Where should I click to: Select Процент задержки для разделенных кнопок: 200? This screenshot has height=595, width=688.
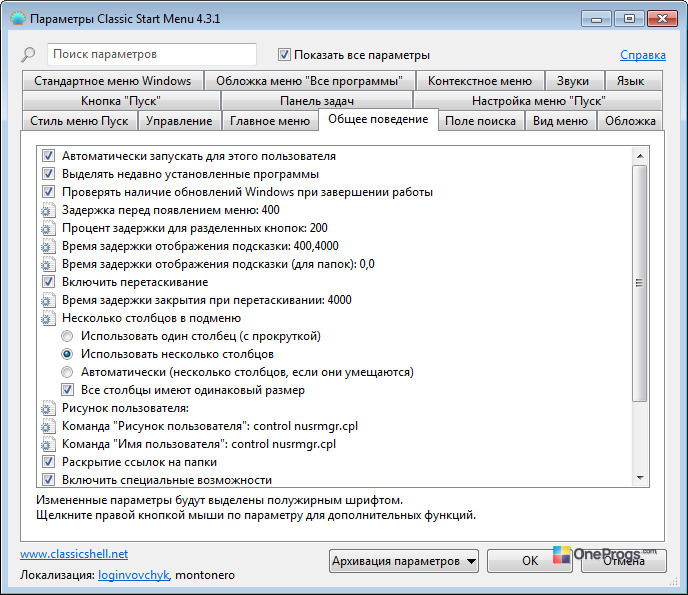195,228
